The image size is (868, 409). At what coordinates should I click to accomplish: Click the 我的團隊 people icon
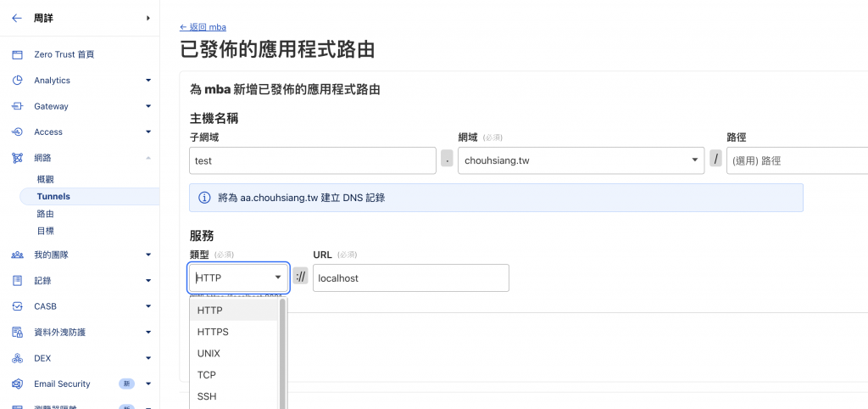click(17, 255)
